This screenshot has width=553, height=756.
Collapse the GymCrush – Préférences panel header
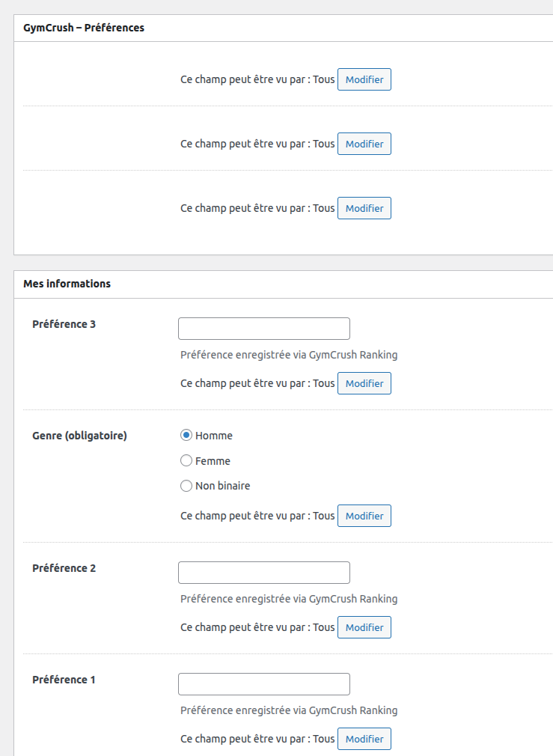click(84, 28)
